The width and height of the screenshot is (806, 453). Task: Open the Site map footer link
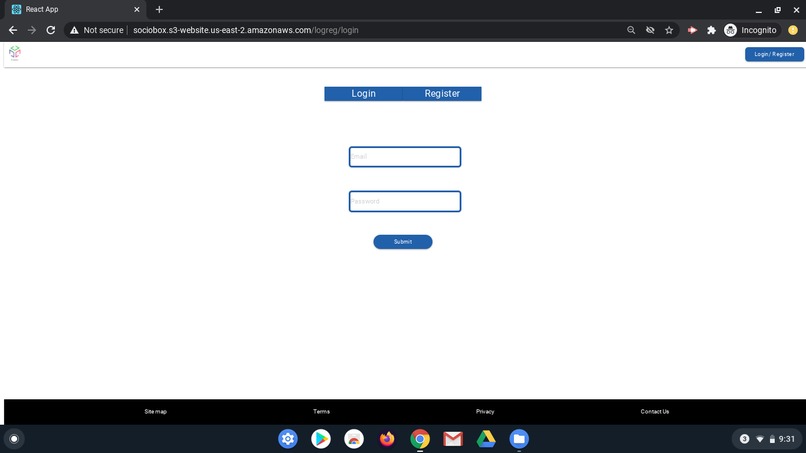click(155, 411)
